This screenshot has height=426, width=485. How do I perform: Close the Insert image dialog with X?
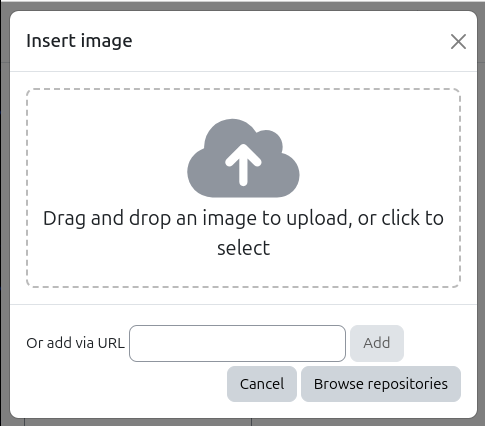tap(458, 42)
